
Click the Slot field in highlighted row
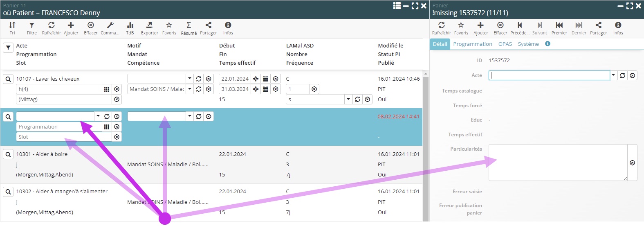(x=64, y=137)
